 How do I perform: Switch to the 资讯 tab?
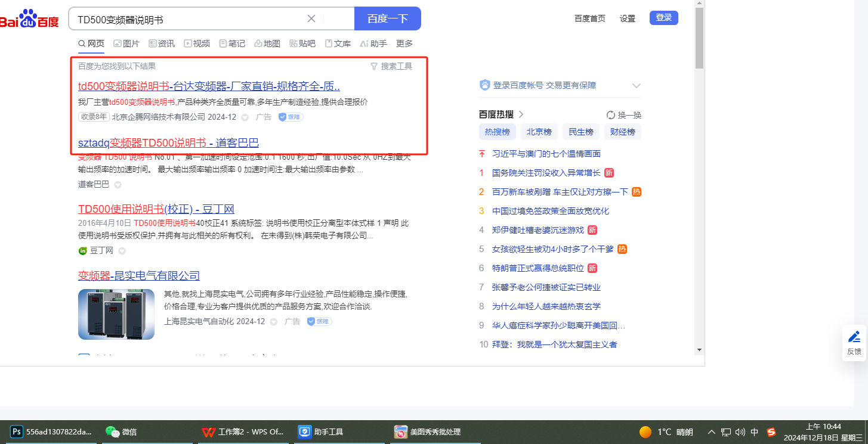pos(162,44)
